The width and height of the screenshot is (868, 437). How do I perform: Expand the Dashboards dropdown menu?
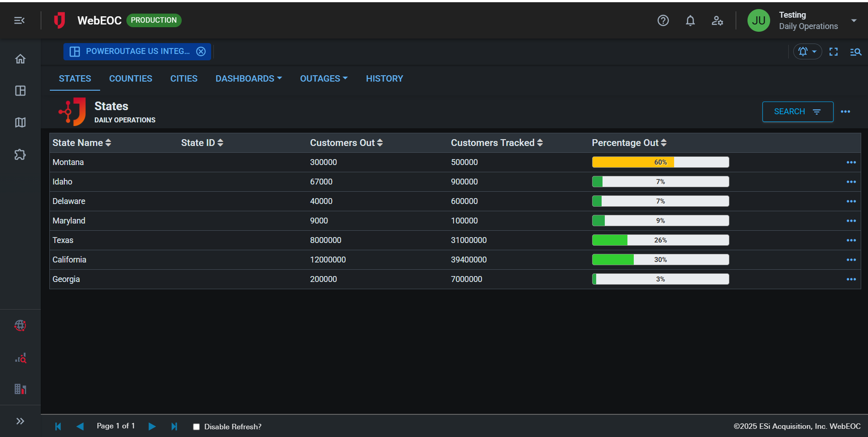click(248, 78)
